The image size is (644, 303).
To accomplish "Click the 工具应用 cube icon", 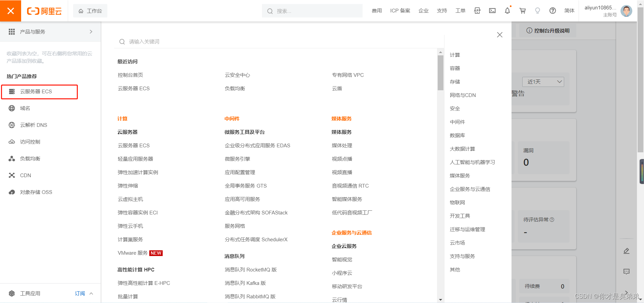I will (12, 293).
